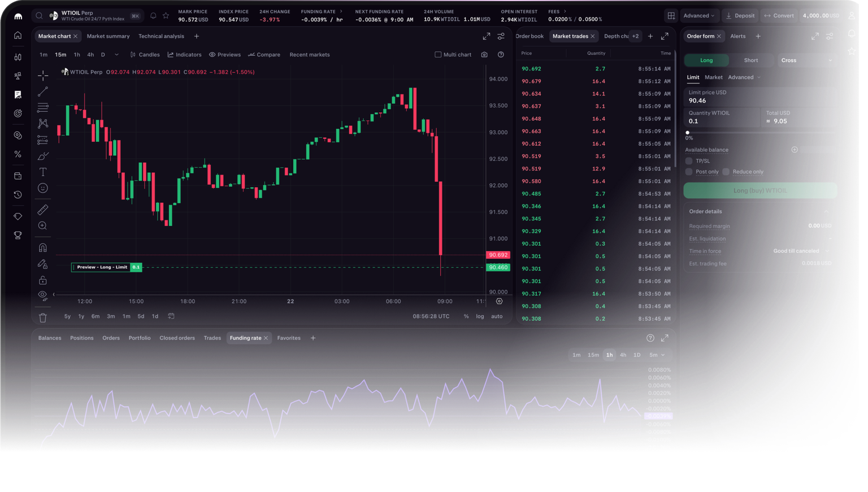868x492 pixels.
Task: Open the percent icon in the left sidebar
Action: tap(18, 154)
